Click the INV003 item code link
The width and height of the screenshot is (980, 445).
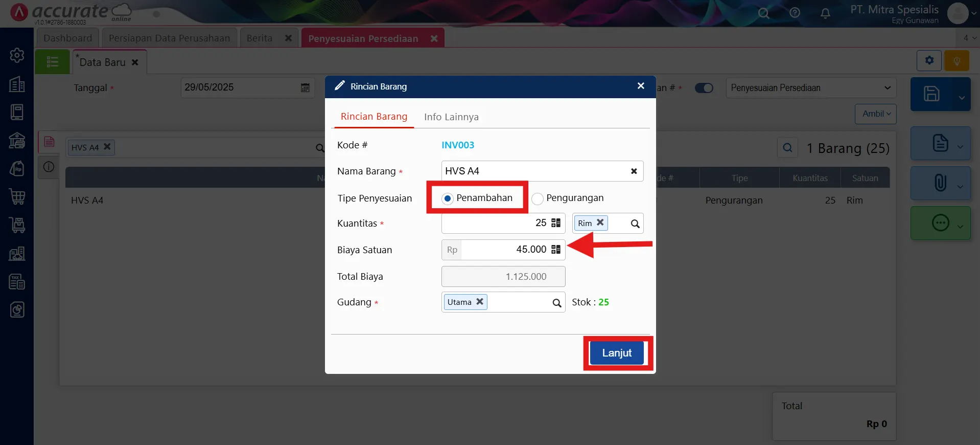coord(457,145)
